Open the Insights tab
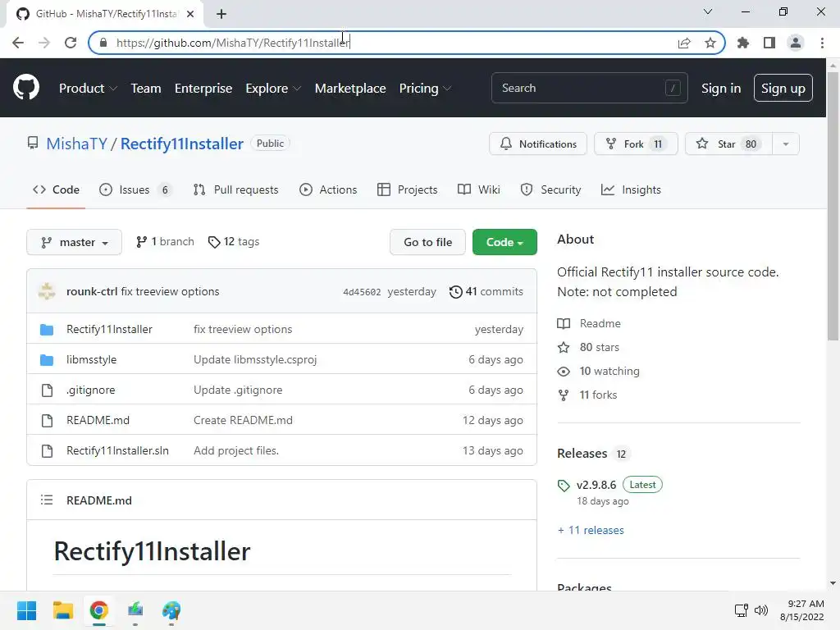The image size is (840, 630). [631, 189]
